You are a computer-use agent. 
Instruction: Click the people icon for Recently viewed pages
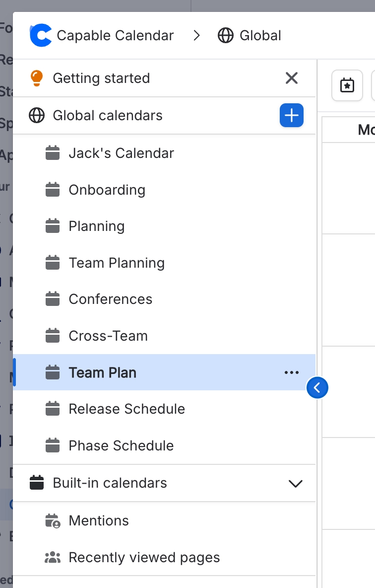click(x=53, y=557)
